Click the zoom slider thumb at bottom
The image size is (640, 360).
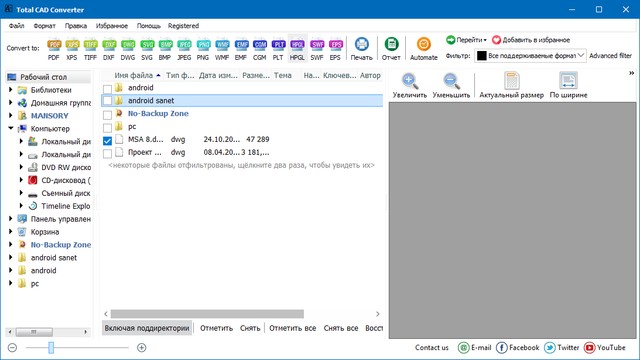51,348
